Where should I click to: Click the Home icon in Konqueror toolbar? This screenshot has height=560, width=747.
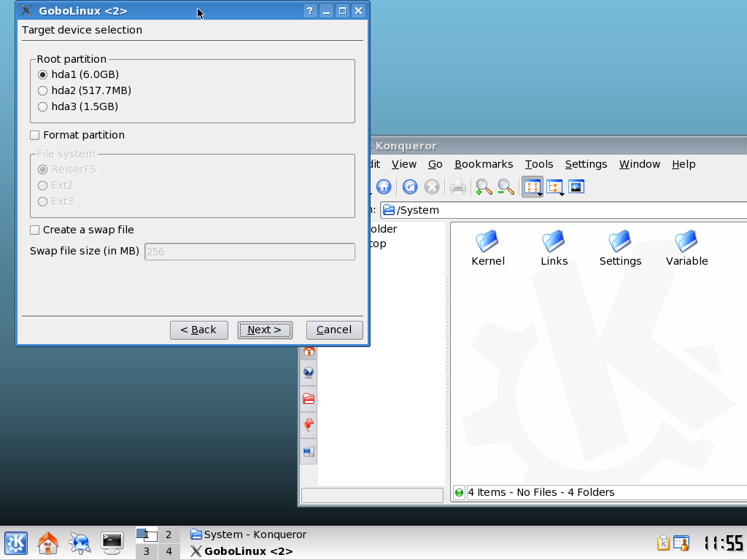[x=384, y=187]
